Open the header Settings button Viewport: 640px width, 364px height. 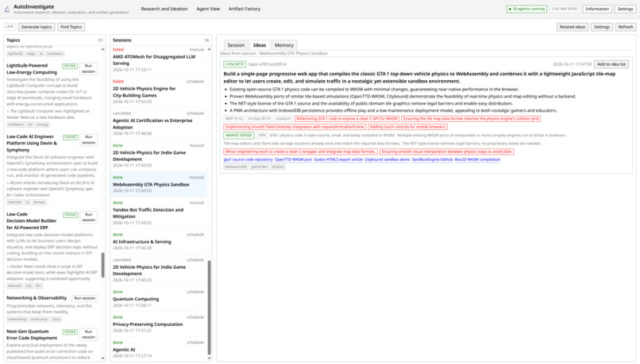[x=625, y=9]
